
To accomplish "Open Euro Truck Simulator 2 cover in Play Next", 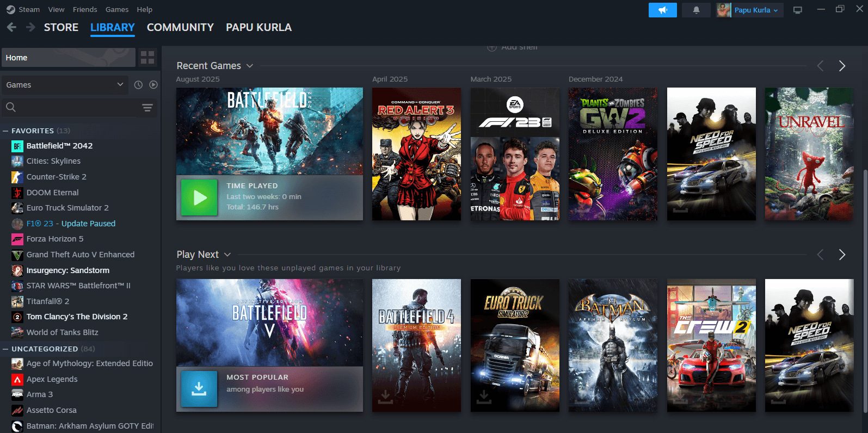I will pos(515,345).
